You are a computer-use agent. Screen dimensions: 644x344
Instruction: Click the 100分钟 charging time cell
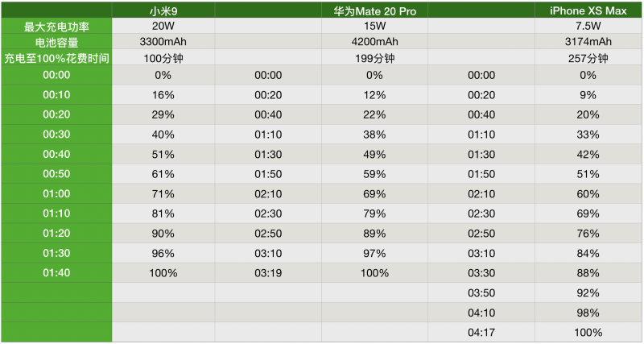[x=163, y=58]
